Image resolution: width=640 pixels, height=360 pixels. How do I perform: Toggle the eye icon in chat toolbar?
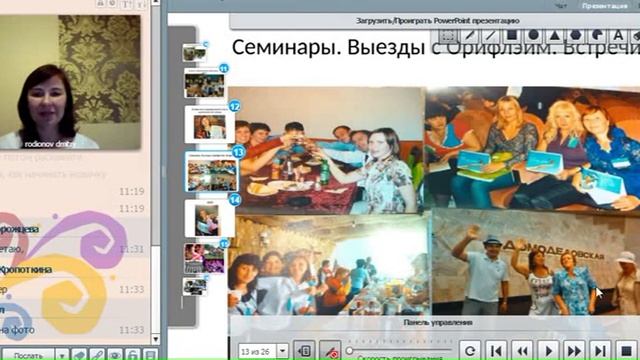[115, 355]
